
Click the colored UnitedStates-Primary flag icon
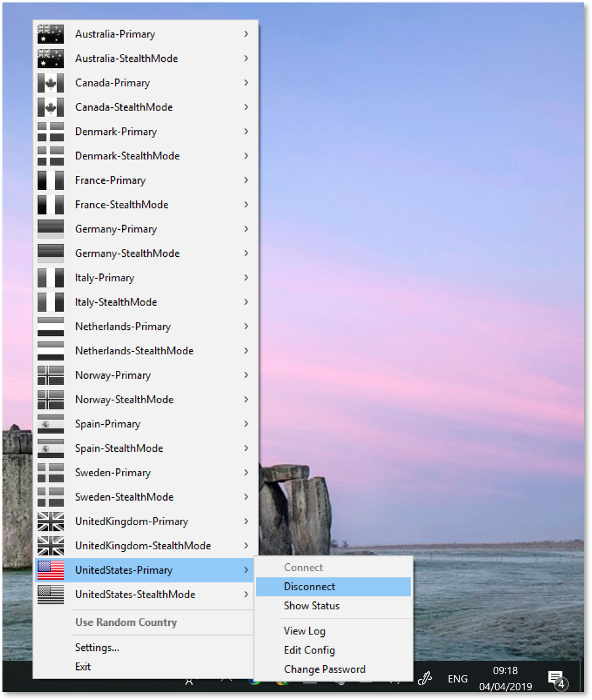click(50, 570)
